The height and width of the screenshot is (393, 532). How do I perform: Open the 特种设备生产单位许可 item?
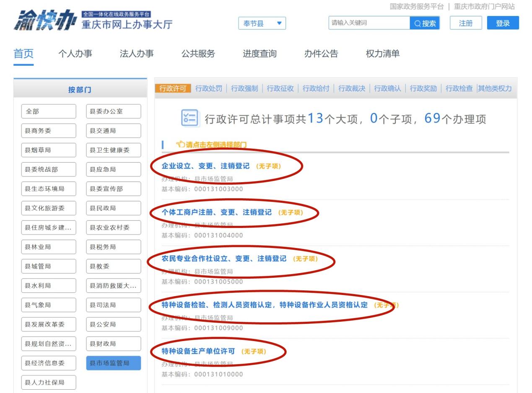(x=198, y=351)
